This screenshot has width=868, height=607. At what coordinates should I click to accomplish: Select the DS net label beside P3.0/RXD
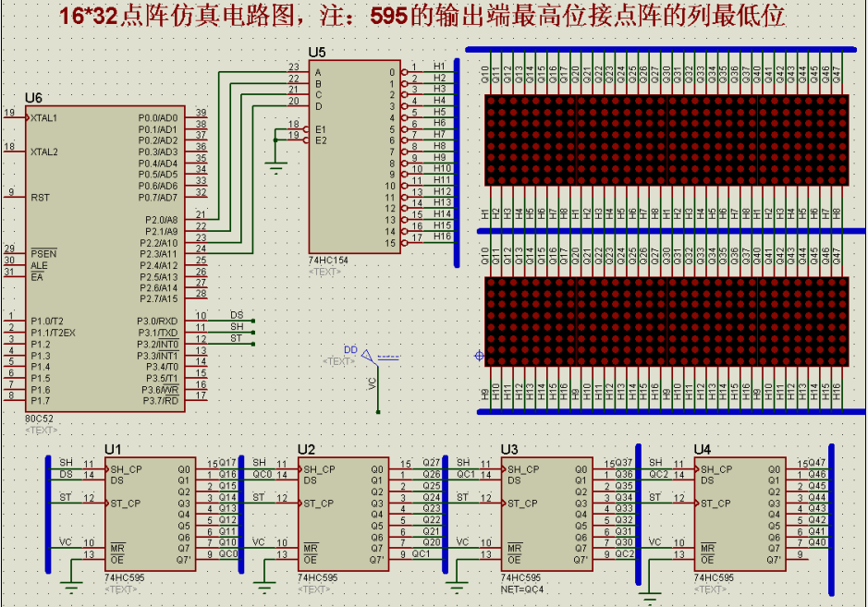click(x=238, y=315)
